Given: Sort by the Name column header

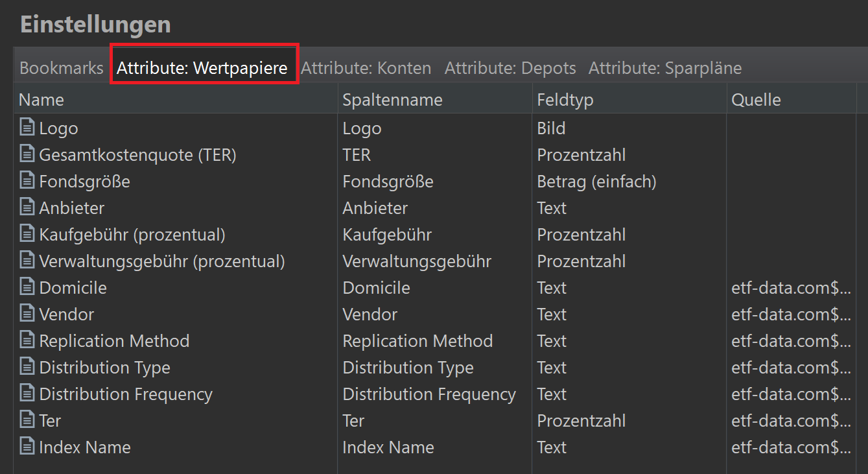Looking at the screenshot, I should 41,100.
